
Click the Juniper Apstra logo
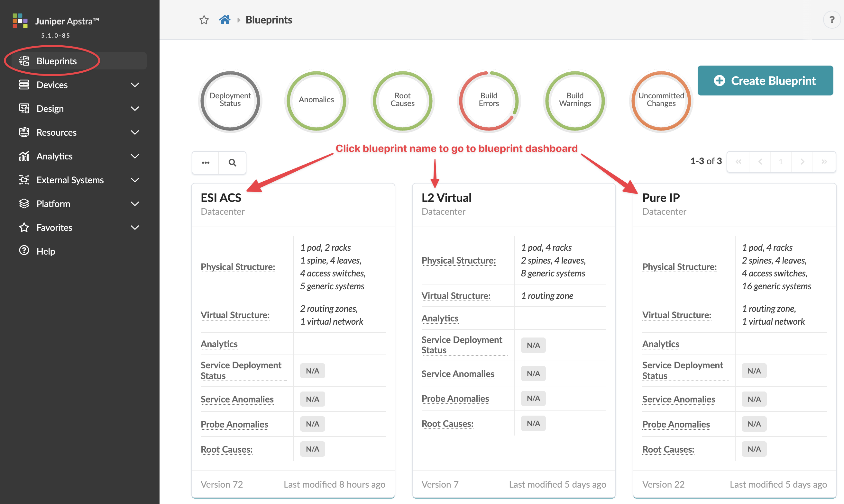20,21
